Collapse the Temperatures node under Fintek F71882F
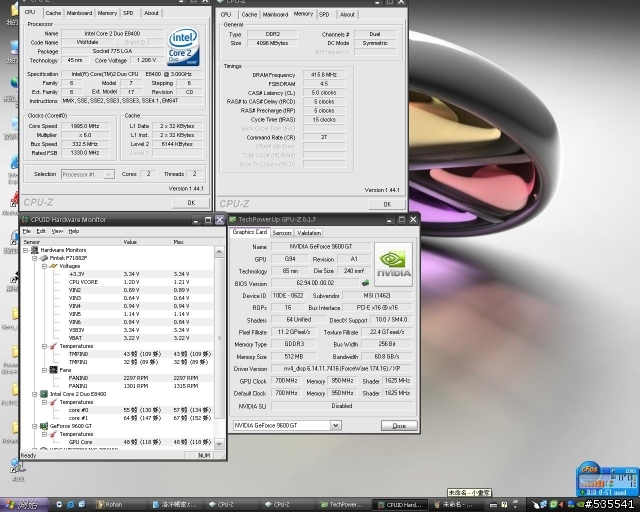Image resolution: width=640 pixels, height=512 pixels. tap(44, 346)
